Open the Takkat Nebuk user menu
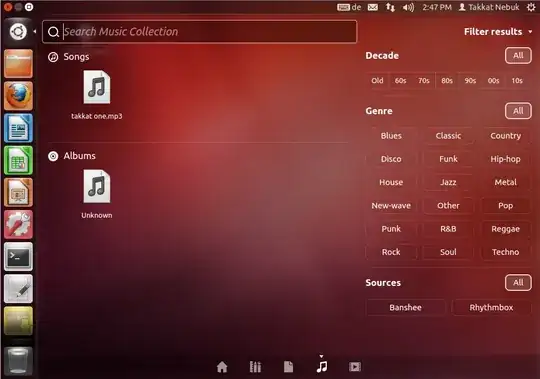 click(x=489, y=7)
